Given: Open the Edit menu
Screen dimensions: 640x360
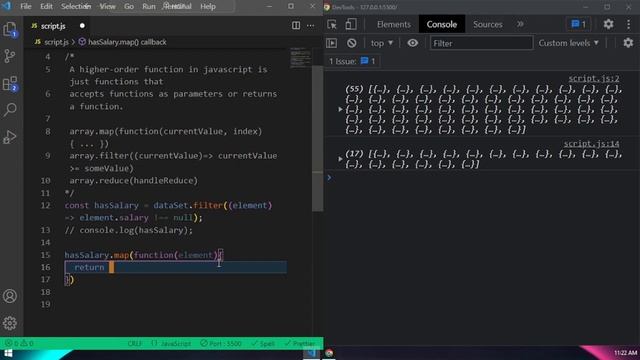Looking at the screenshot, I should click(x=46, y=7).
